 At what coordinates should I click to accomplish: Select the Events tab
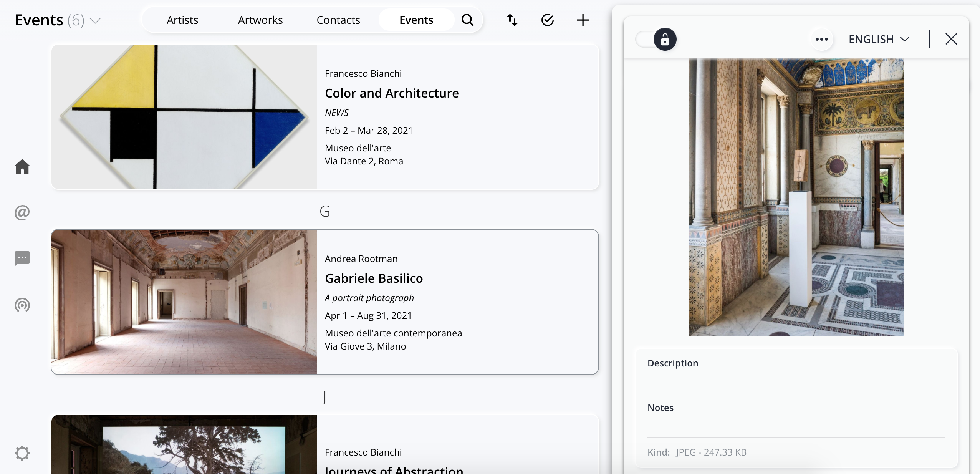pos(416,20)
